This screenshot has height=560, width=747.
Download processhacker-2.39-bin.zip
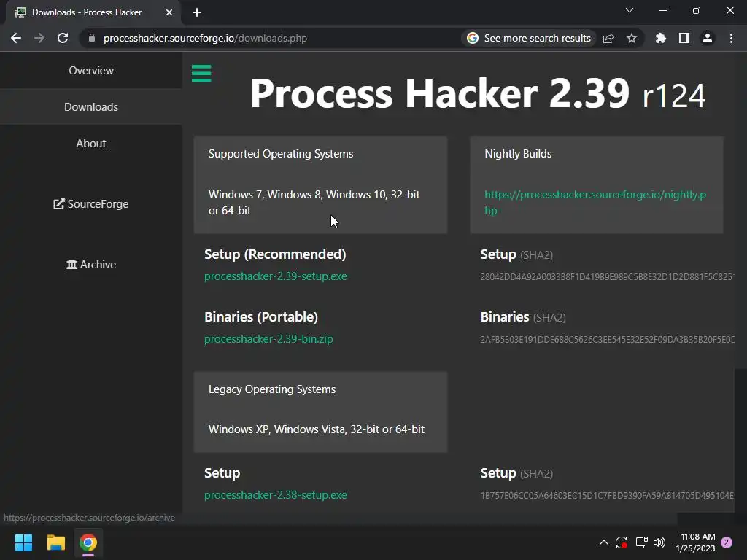click(268, 339)
